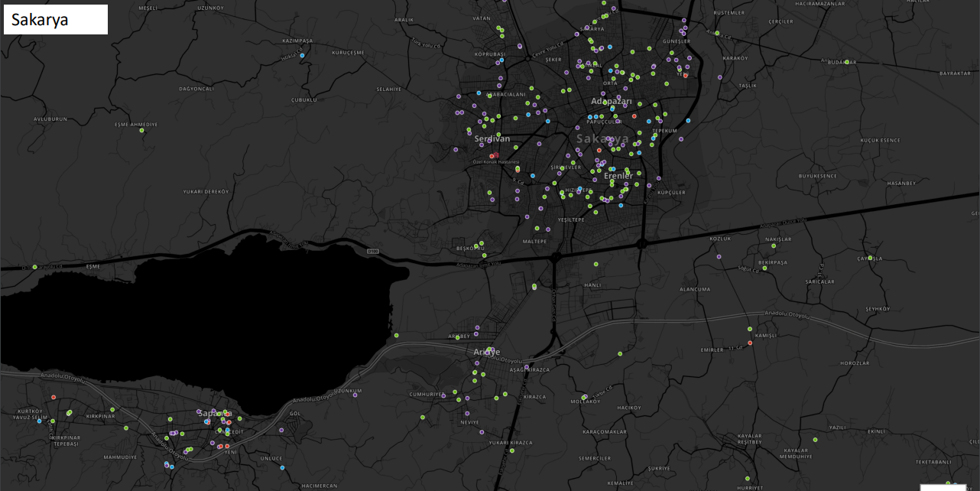Click the blue marker below Ünlüce
The image size is (980, 491).
(x=282, y=467)
